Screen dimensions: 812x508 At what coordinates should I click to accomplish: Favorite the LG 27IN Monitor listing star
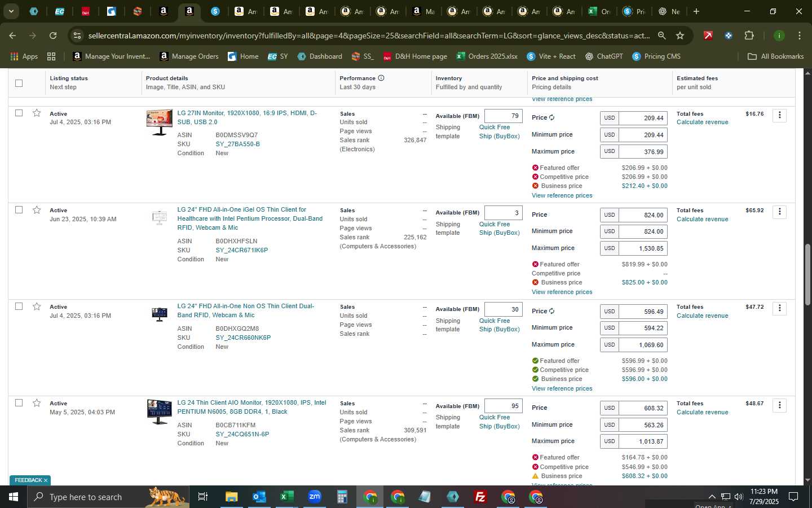point(37,113)
